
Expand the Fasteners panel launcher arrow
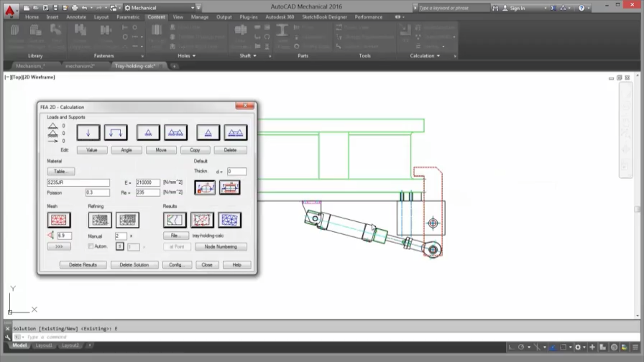pos(142,56)
